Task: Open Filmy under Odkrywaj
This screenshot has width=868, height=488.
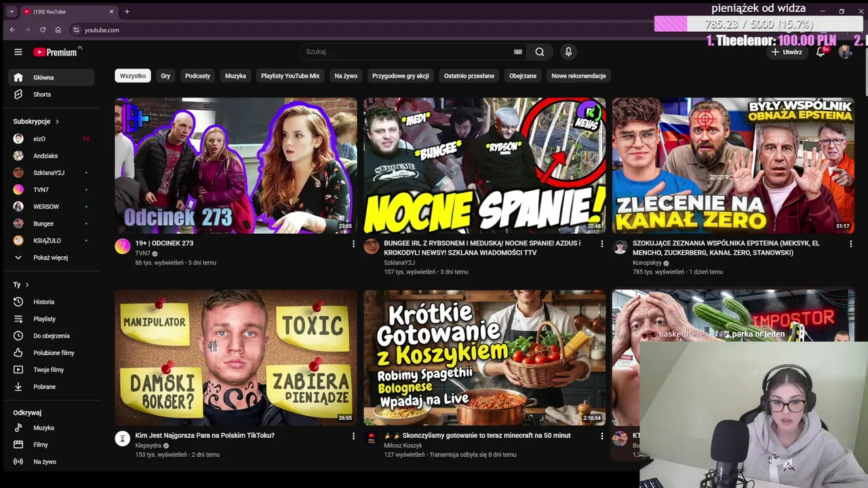Action: pyautogui.click(x=52, y=445)
